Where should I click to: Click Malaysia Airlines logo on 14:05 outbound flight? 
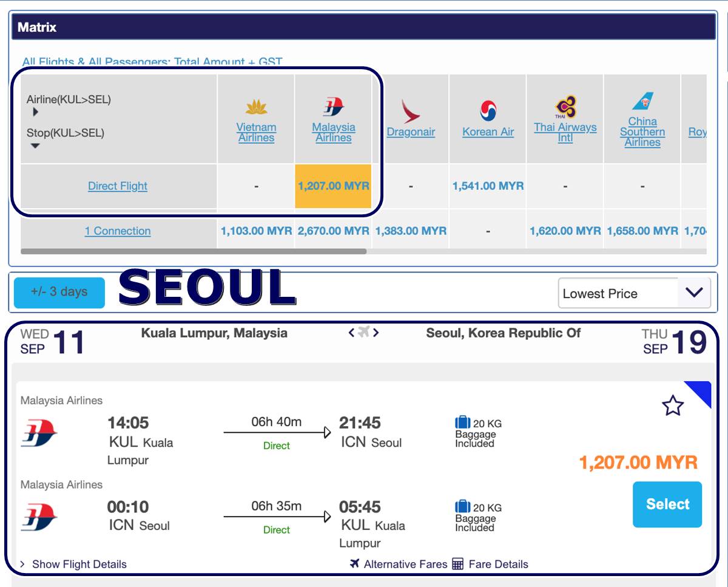tap(39, 433)
